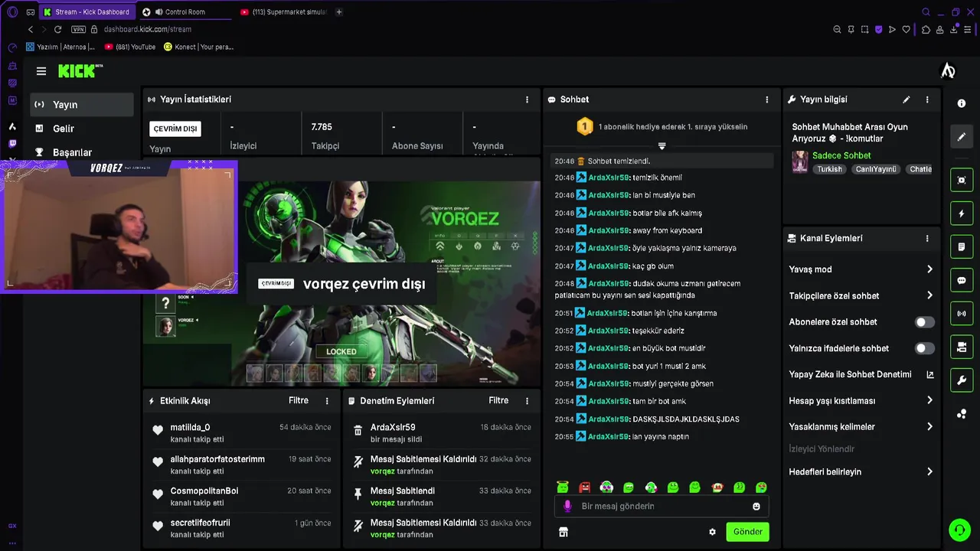This screenshot has height=551, width=980.
Task: Click the Gönder send button
Action: (747, 532)
